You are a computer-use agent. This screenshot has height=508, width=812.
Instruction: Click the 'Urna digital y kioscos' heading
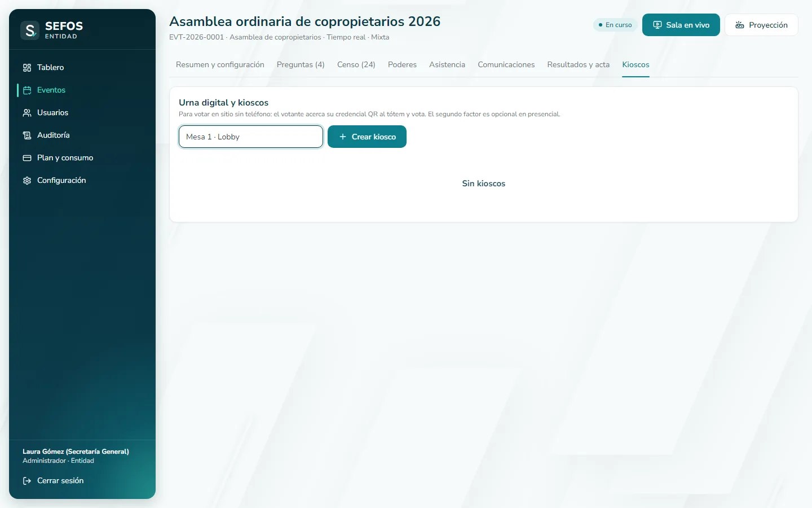click(223, 103)
